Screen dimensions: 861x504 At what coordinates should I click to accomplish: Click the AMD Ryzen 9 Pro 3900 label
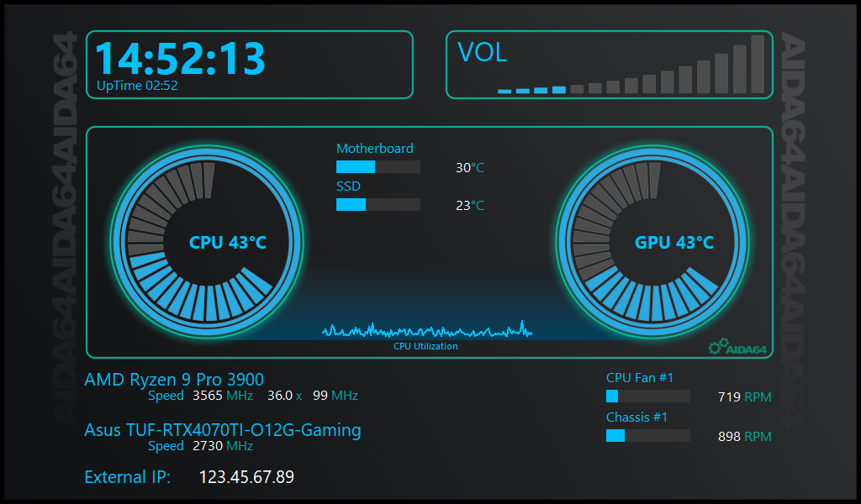tap(174, 380)
